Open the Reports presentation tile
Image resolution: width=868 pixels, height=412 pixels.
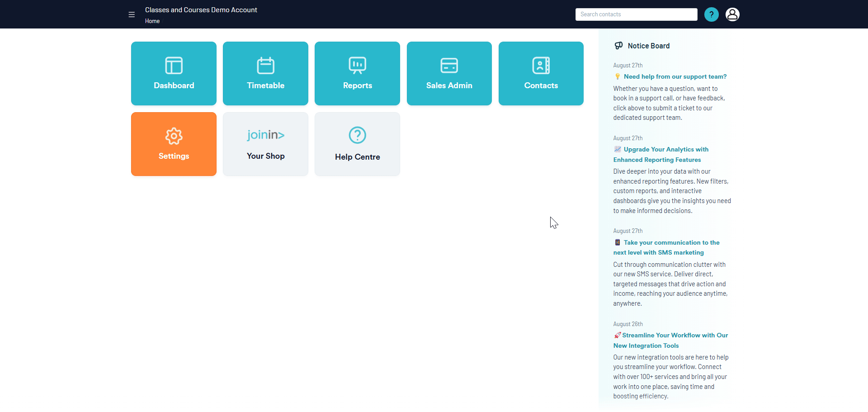(357, 74)
